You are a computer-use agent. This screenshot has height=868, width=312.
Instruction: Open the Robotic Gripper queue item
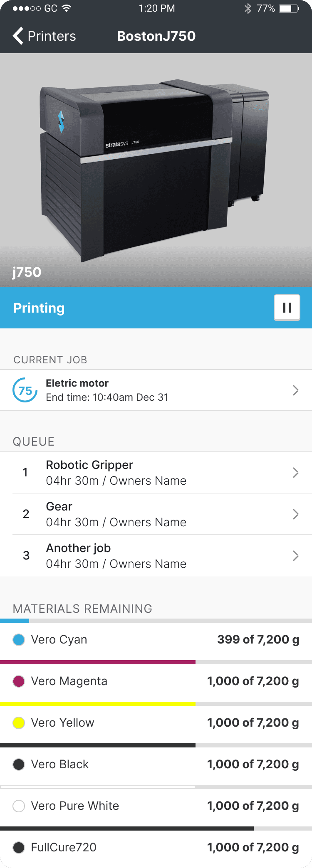156,473
